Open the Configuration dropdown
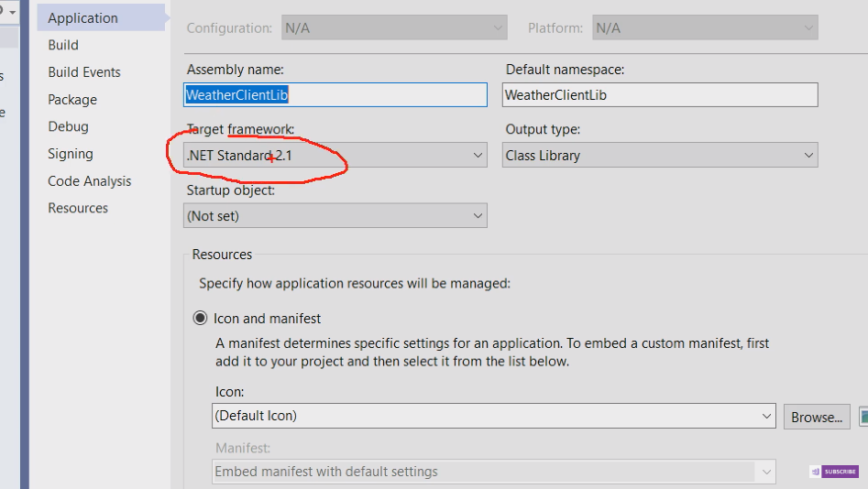 [x=394, y=28]
